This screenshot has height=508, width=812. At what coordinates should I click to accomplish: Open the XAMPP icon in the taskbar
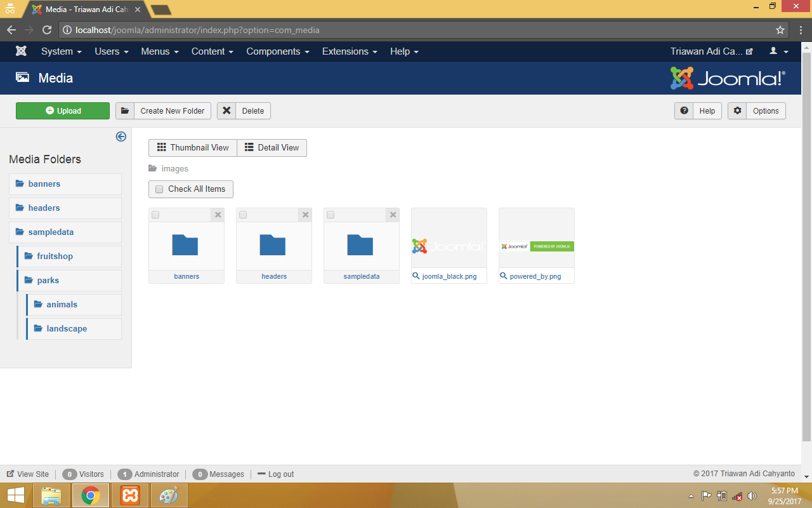(130, 495)
